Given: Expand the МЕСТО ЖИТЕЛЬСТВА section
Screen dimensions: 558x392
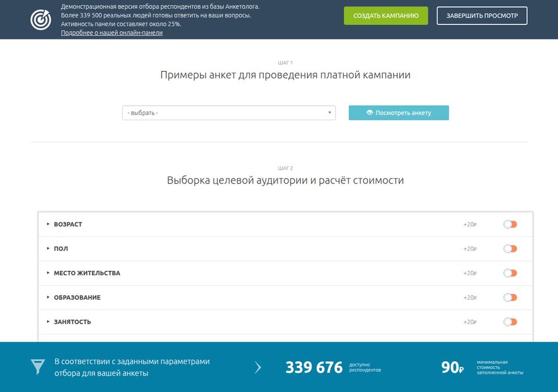Looking at the screenshot, I should [84, 273].
